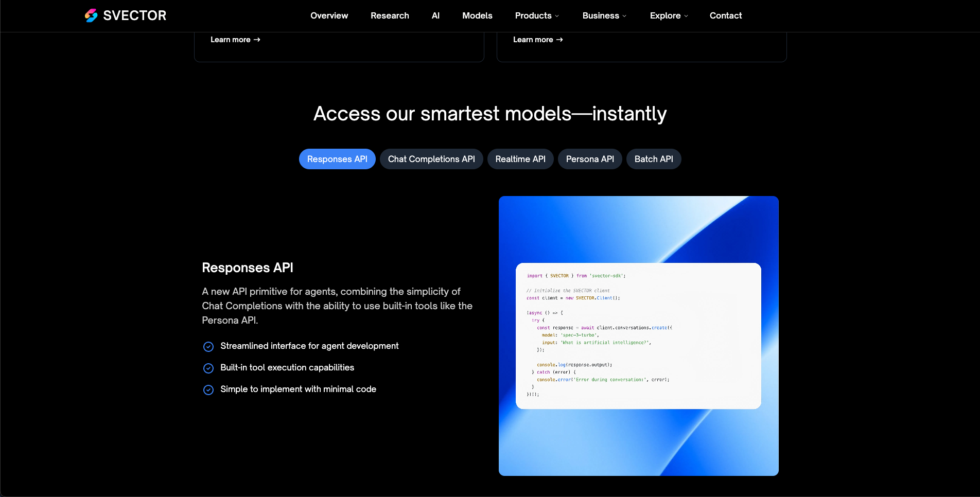This screenshot has height=497, width=980.
Task: Open the AI nav link
Action: 435,15
